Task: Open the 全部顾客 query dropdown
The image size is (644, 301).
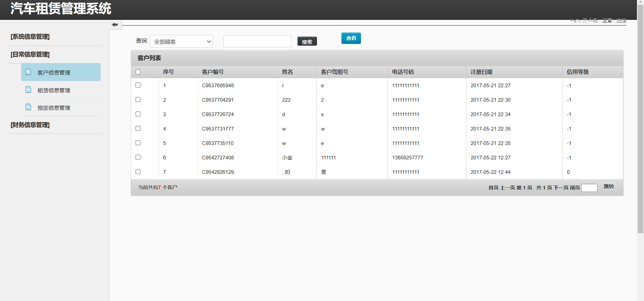Action: click(x=181, y=41)
